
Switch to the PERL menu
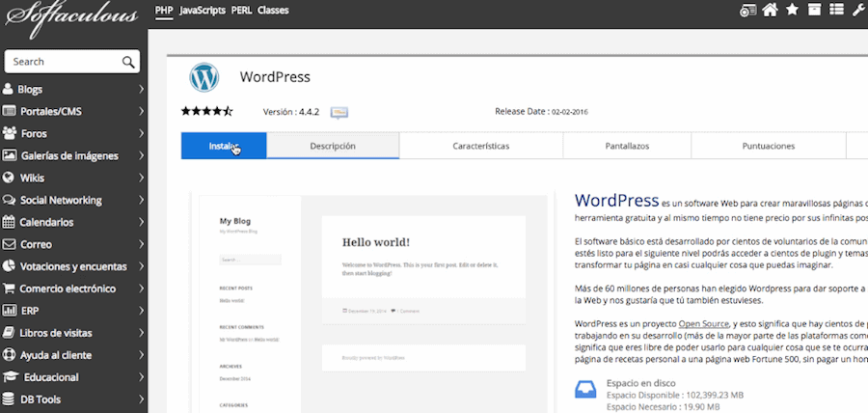241,10
